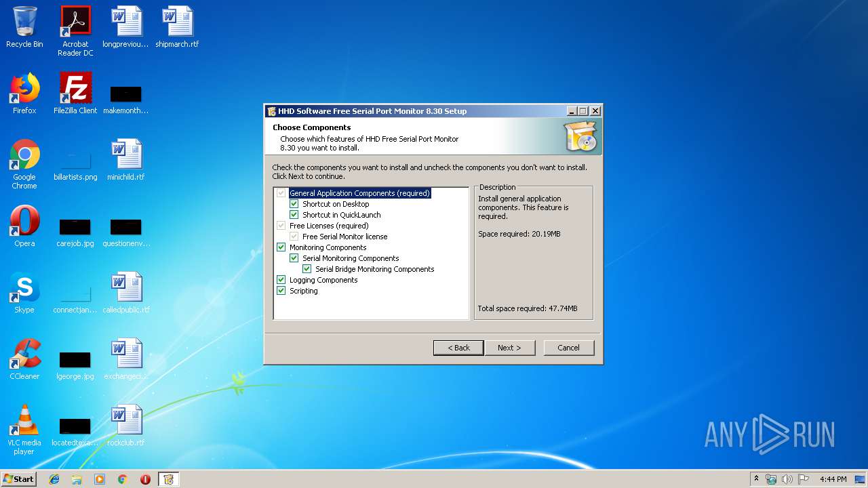Select minichild.rtf document

pyautogui.click(x=126, y=160)
